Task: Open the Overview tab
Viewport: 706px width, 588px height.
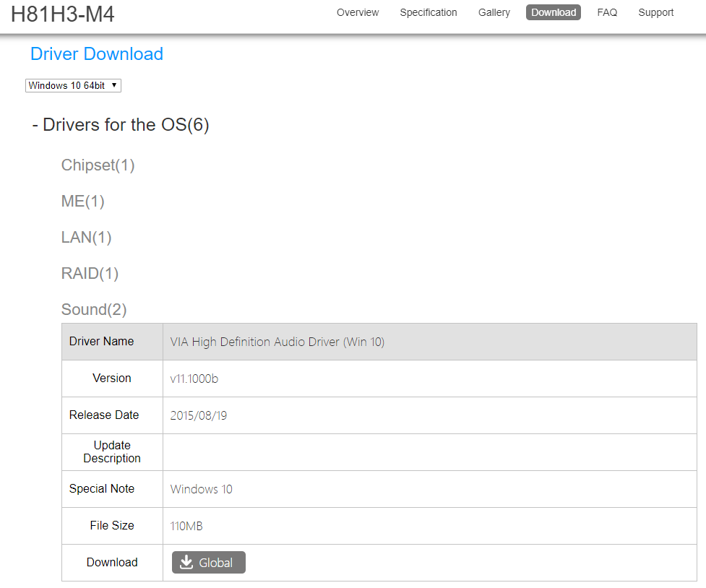Action: pos(358,12)
